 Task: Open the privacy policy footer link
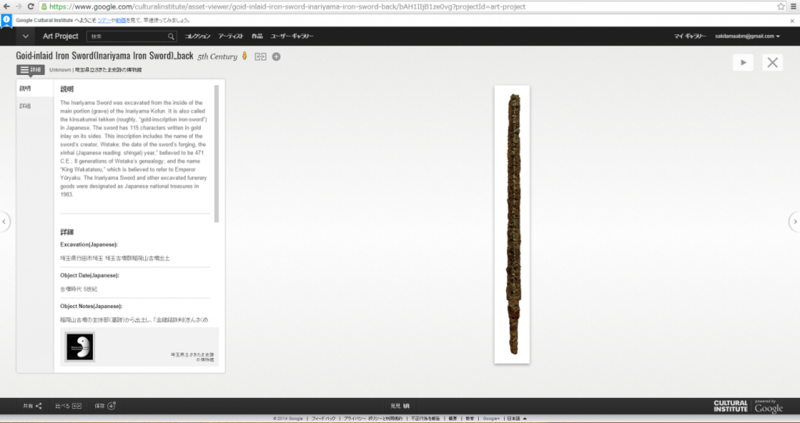click(372, 418)
